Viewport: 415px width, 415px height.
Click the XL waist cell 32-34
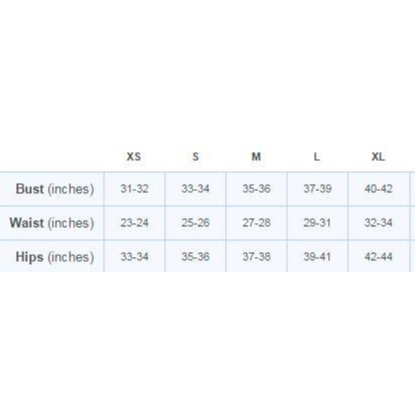[378, 223]
